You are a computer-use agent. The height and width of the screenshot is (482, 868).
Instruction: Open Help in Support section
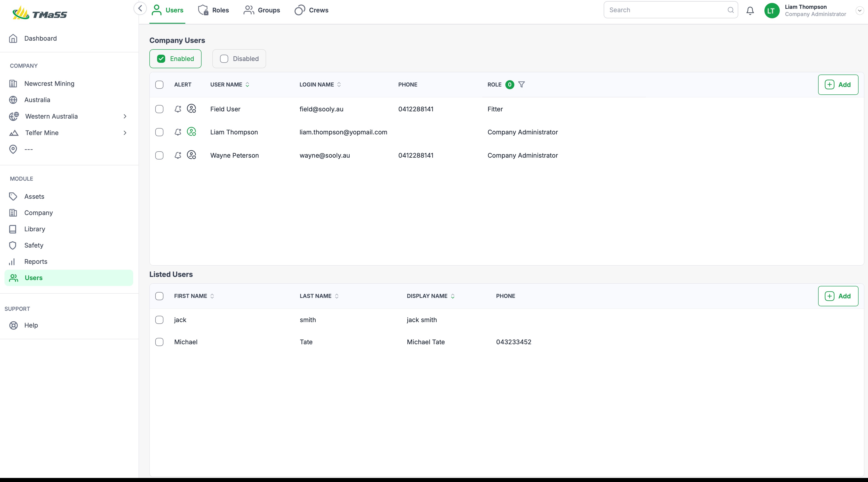coord(31,325)
